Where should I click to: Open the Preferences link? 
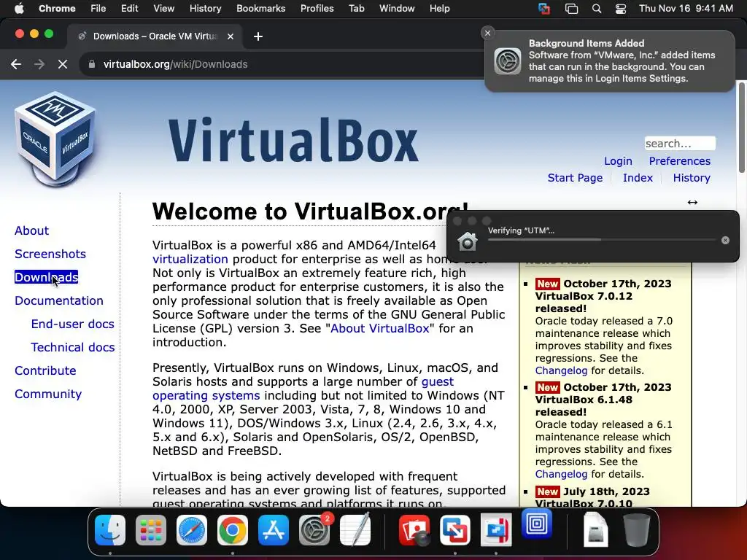click(x=679, y=161)
